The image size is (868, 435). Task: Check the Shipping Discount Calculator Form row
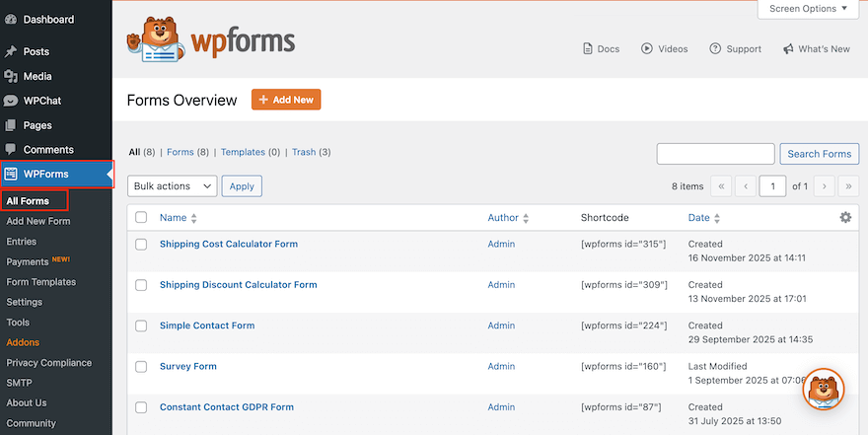(x=141, y=285)
